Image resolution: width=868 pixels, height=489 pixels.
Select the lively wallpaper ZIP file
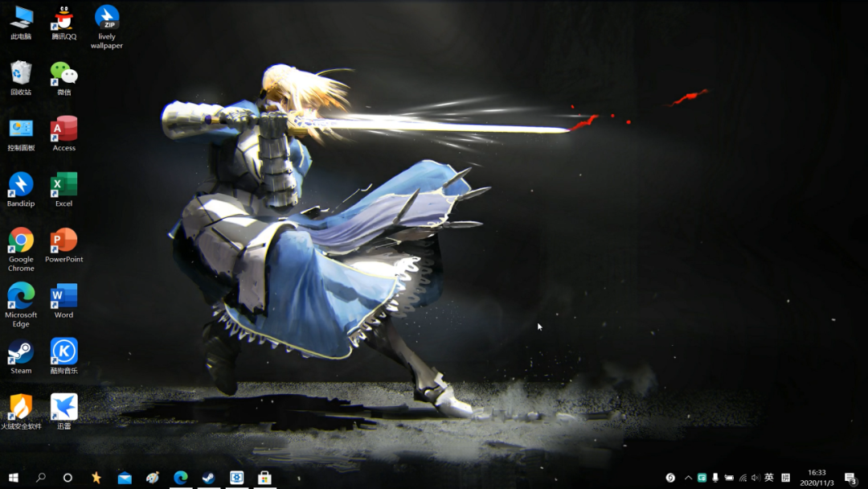(107, 27)
